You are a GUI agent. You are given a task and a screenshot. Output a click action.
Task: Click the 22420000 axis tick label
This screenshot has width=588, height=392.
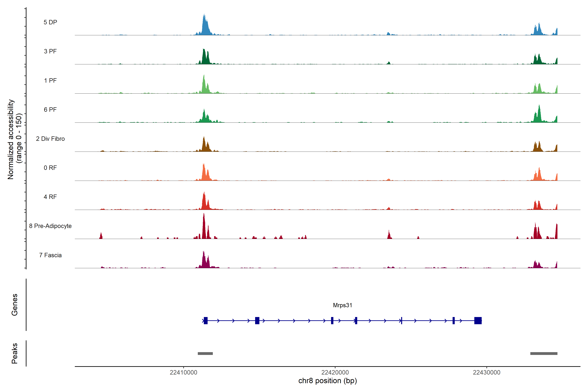335,373
